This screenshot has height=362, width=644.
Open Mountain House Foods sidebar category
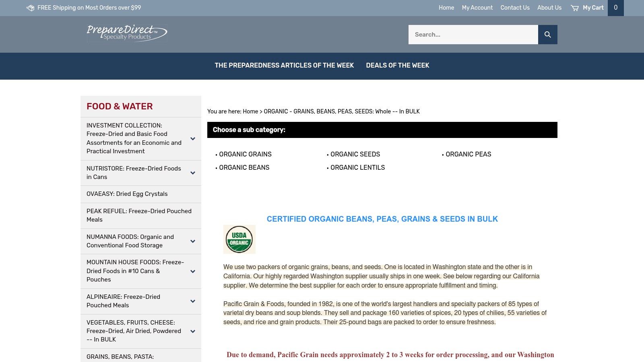pyautogui.click(x=135, y=271)
